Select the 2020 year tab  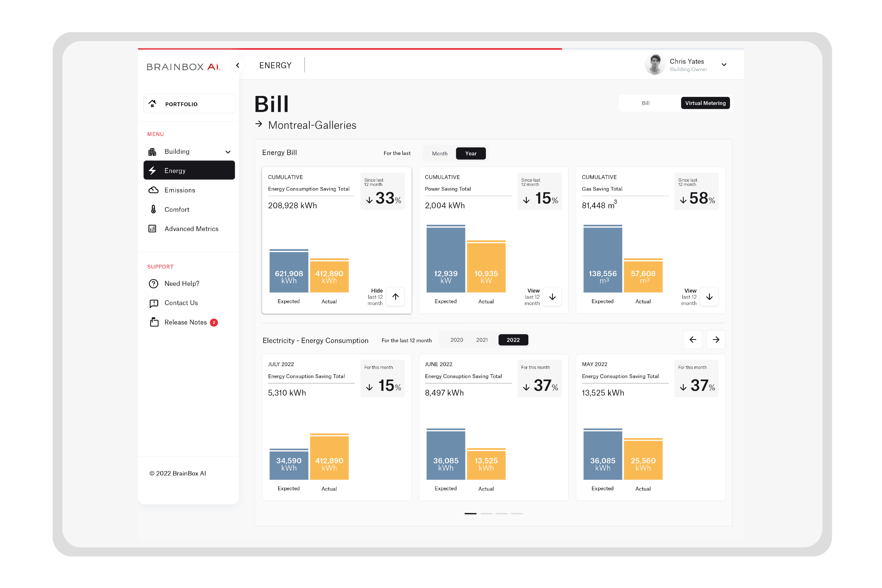pyautogui.click(x=456, y=340)
